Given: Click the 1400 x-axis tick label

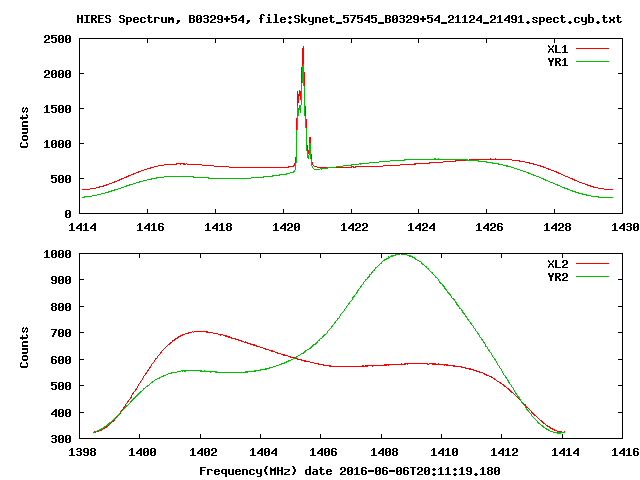Looking at the screenshot, I should coord(142,452).
